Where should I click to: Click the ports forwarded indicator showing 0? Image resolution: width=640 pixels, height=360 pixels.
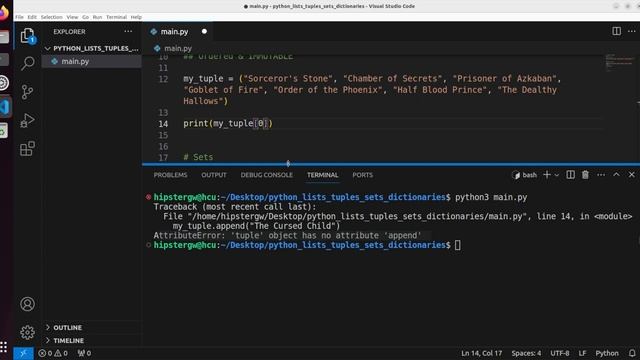pos(84,353)
